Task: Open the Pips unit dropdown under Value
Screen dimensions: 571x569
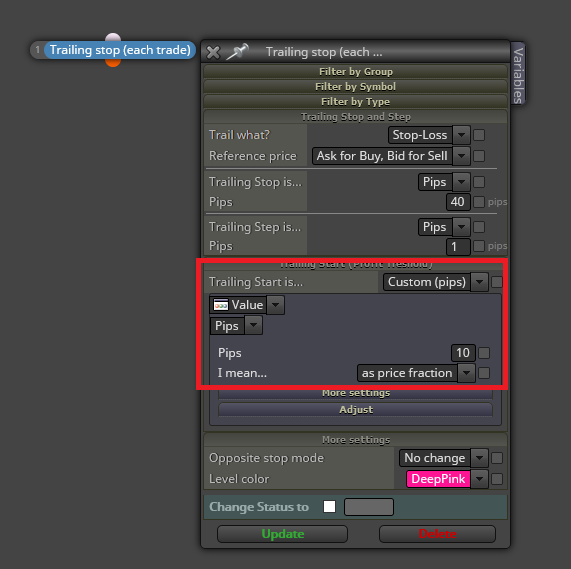Action: [236, 325]
